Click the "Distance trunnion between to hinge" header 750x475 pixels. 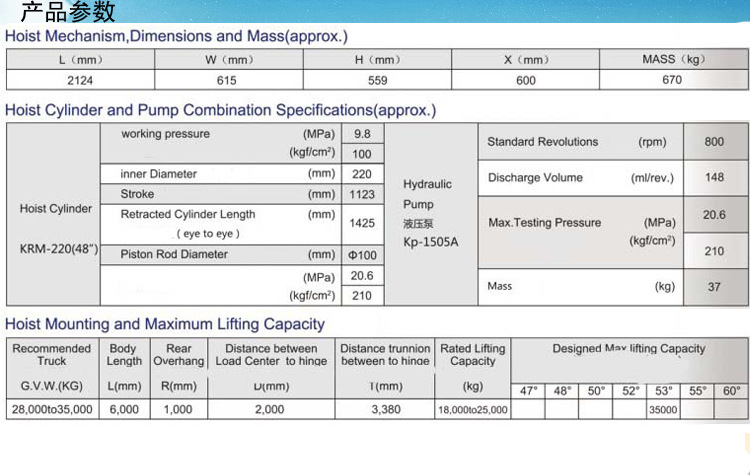click(385, 355)
